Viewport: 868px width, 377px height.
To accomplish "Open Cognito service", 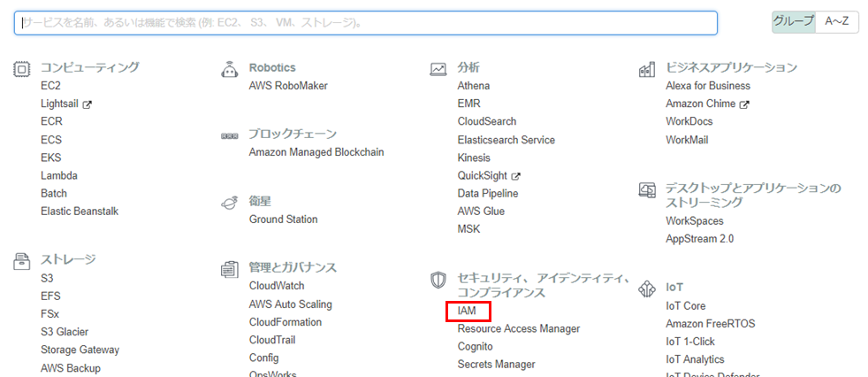I will tap(475, 347).
